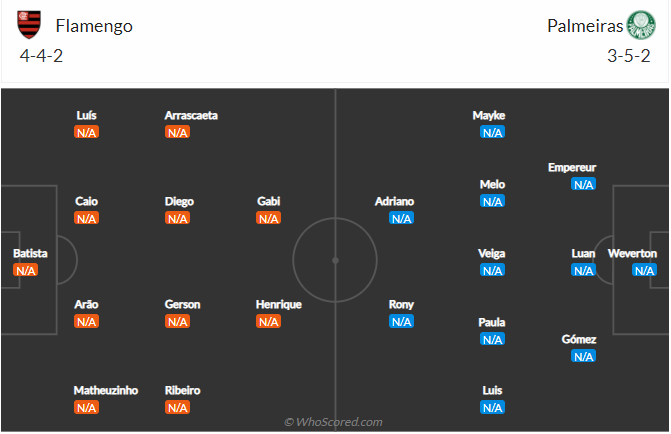Click Flamengo's 4-4-2 formation label

[42, 56]
